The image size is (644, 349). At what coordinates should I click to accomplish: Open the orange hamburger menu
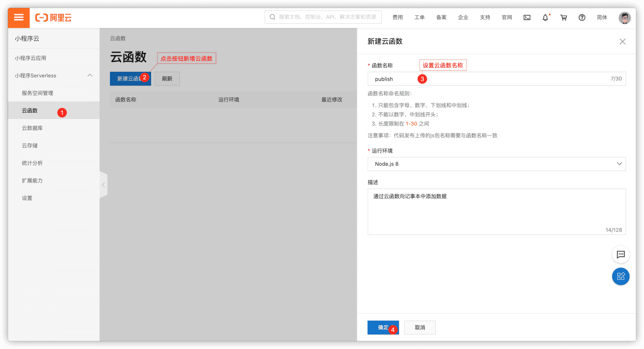coord(19,18)
